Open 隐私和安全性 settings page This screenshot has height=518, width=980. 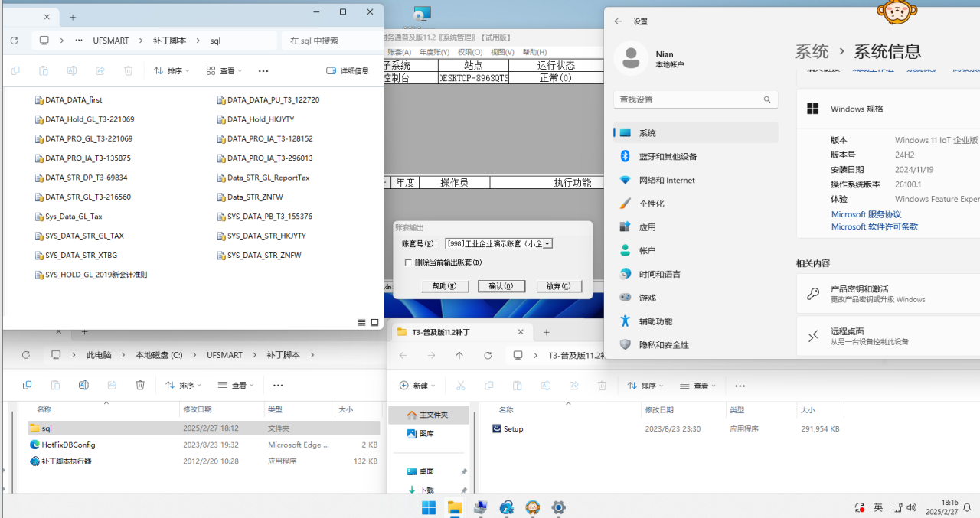(x=696, y=345)
